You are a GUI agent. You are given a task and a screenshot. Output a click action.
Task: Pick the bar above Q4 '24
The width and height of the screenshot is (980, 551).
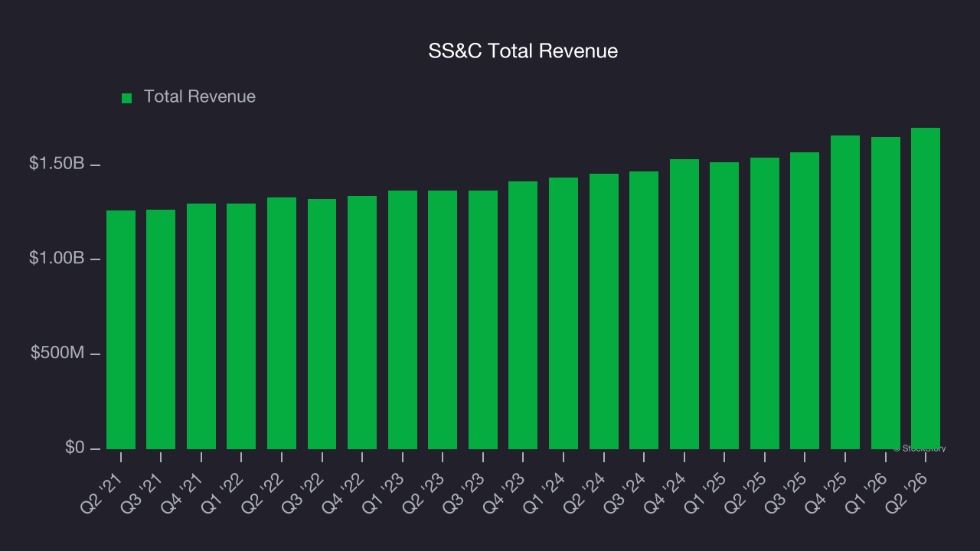click(684, 304)
